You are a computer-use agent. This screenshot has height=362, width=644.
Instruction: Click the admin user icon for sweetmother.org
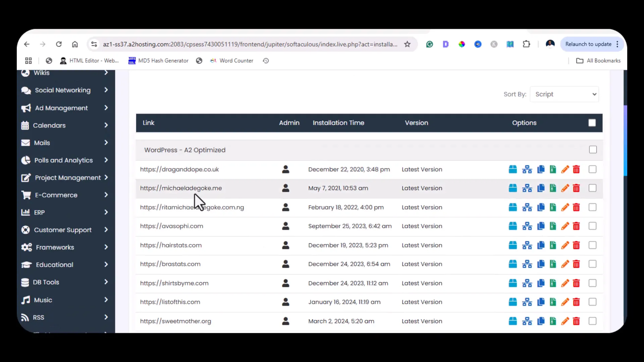click(286, 321)
